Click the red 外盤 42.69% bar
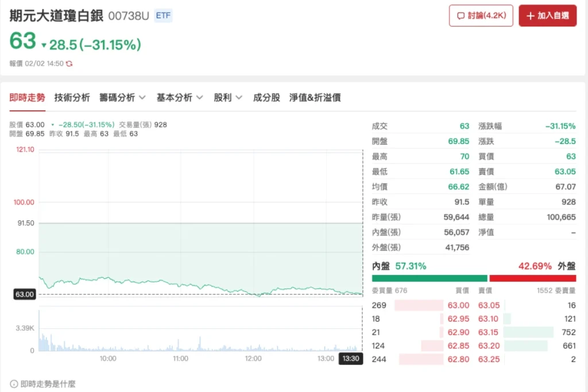 tap(532, 278)
